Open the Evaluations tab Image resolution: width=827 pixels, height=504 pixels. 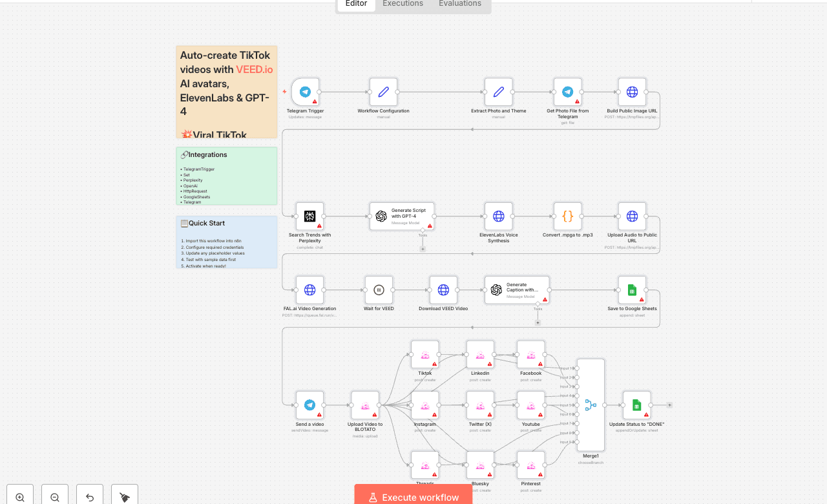click(x=459, y=4)
